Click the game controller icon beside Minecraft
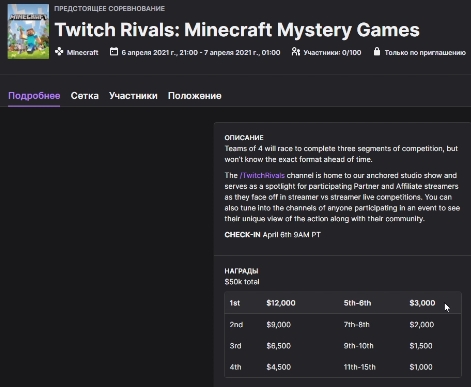Screen dimensions: 471x387 (x=59, y=52)
